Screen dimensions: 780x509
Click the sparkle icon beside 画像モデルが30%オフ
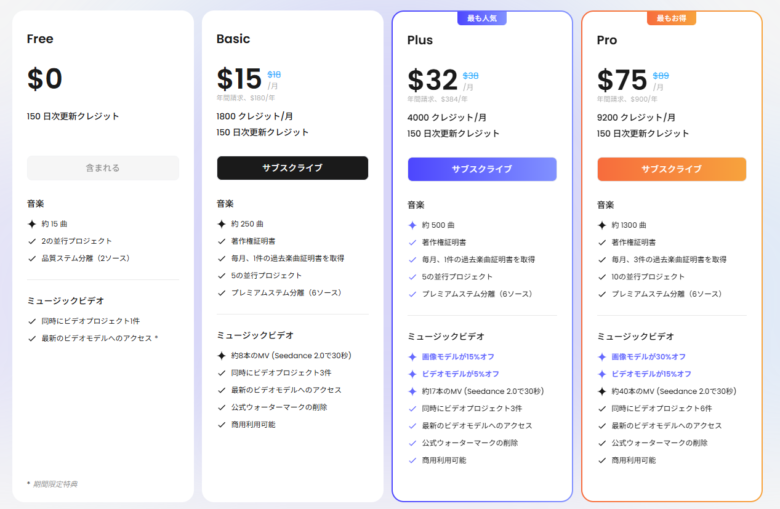602,357
